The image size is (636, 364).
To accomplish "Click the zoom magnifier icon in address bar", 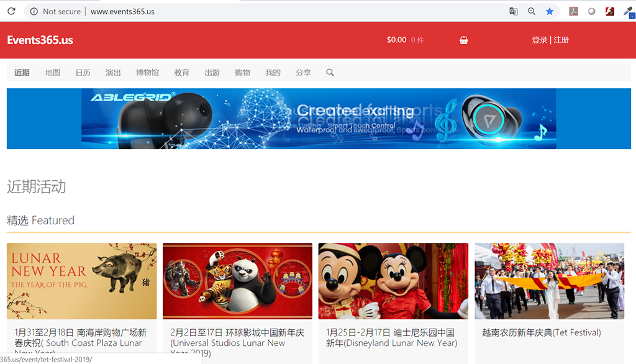I will point(532,11).
